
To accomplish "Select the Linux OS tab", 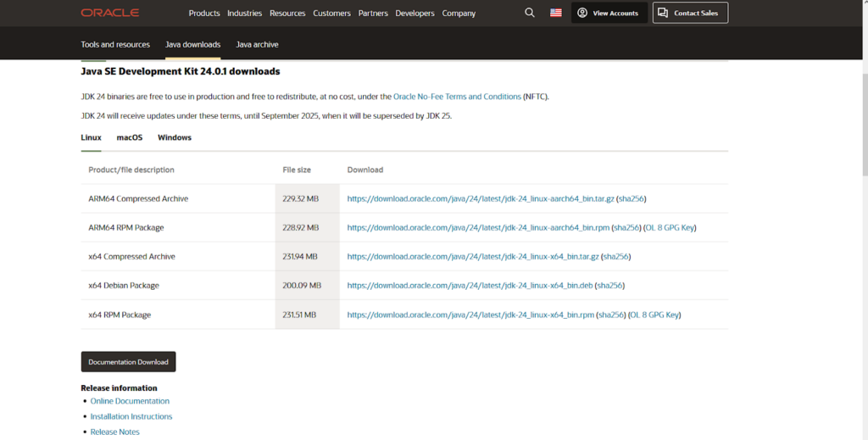I will (x=91, y=137).
